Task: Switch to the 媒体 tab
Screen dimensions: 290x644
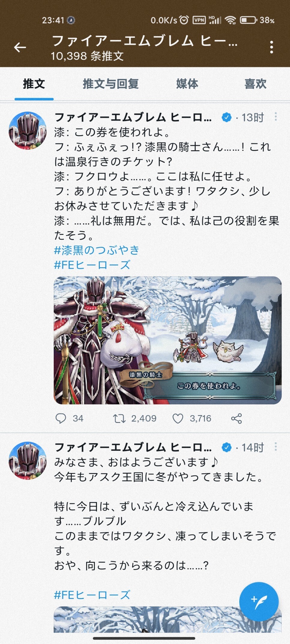Action: [x=187, y=84]
